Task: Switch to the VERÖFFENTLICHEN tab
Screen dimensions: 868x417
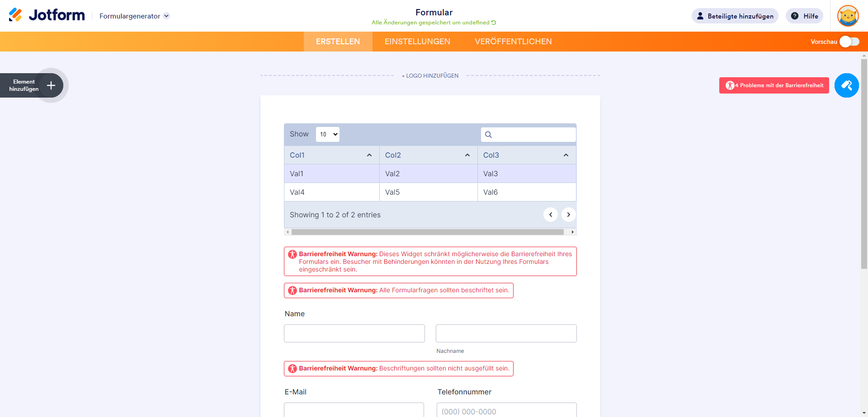Action: pos(513,42)
